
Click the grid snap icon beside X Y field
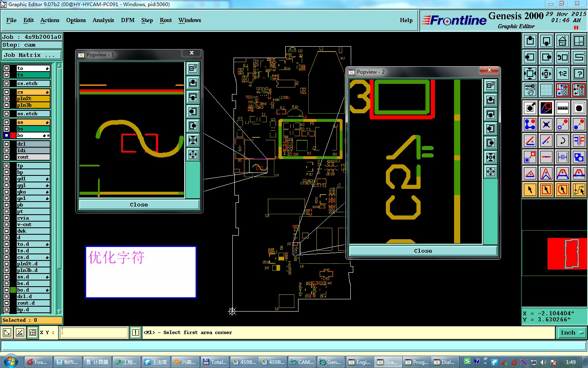click(x=33, y=332)
